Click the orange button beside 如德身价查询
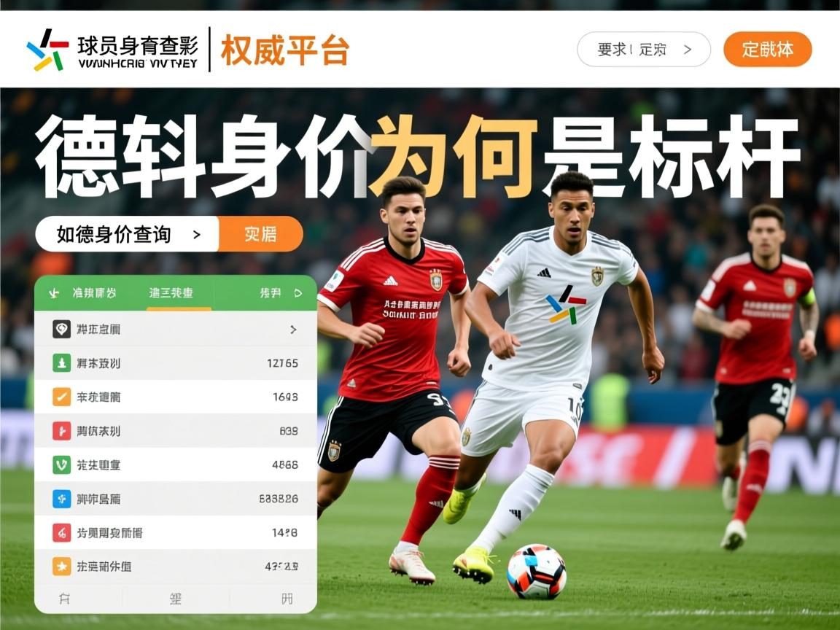840x630 pixels. (261, 234)
